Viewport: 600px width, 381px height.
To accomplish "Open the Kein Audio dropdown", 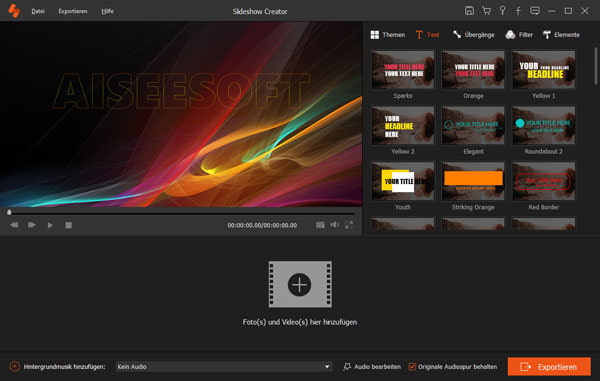I will click(x=223, y=366).
